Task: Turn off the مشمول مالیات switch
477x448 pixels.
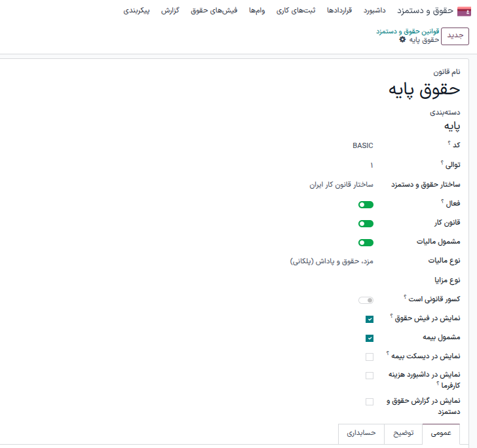Action: click(x=366, y=242)
